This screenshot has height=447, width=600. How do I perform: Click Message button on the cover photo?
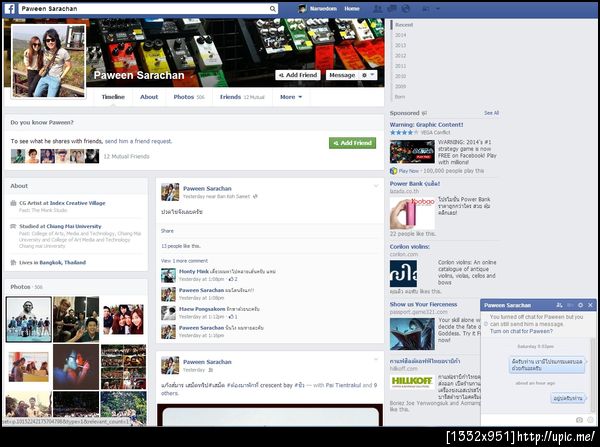342,75
